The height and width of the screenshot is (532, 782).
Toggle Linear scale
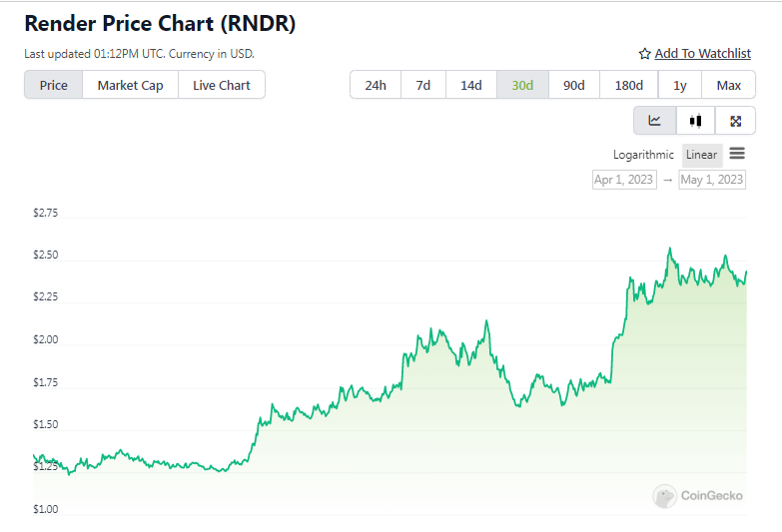pos(702,155)
